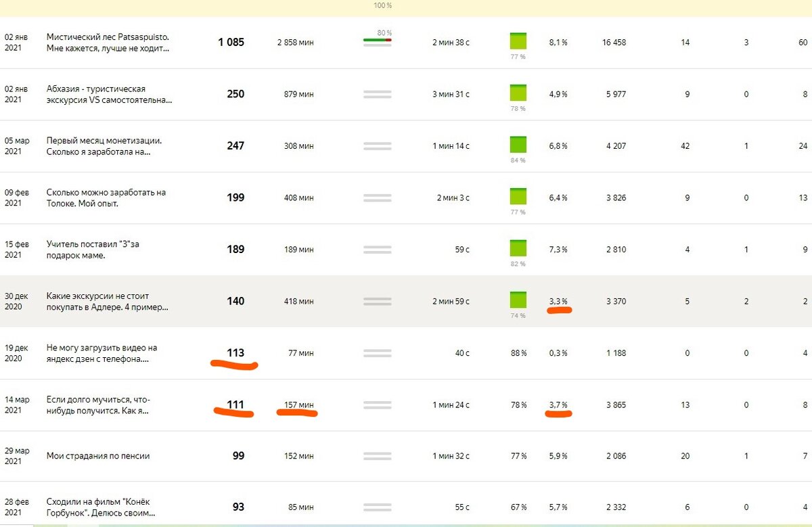Click gray placeholder bar in pension row
The width and height of the screenshot is (812, 527).
click(378, 456)
